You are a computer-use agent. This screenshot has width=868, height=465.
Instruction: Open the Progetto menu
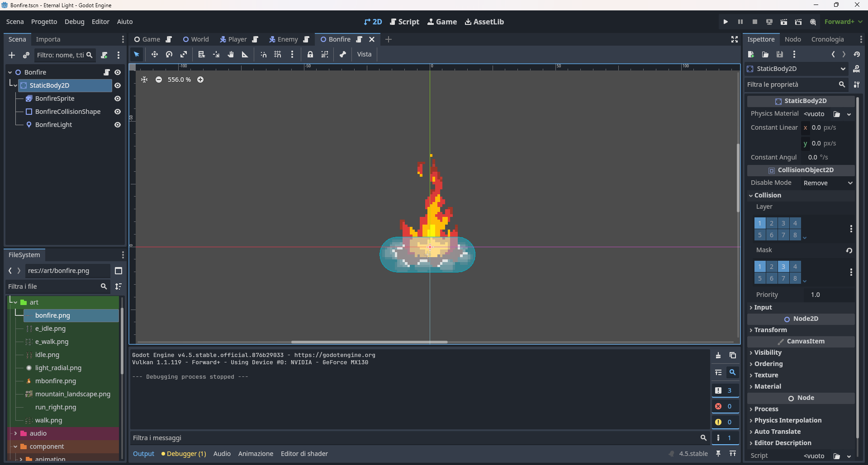(x=44, y=22)
